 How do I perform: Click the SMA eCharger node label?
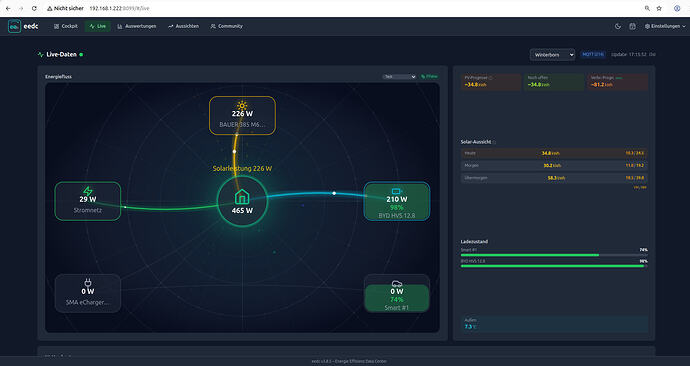[x=88, y=303]
